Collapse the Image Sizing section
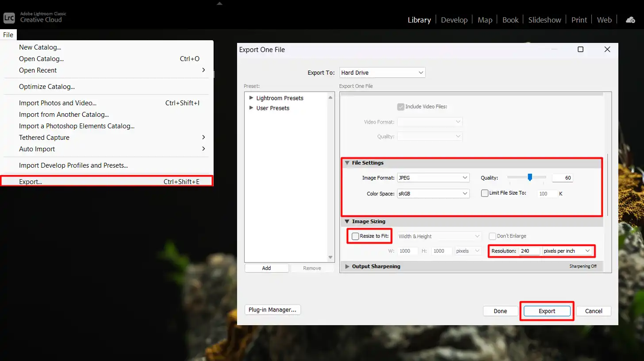644x361 pixels. (347, 221)
